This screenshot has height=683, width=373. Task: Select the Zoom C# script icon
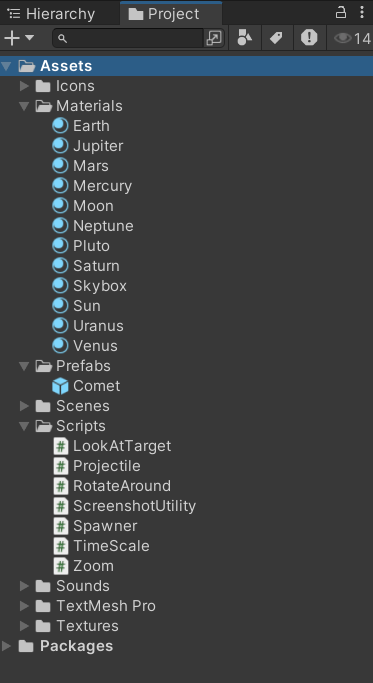tap(61, 566)
